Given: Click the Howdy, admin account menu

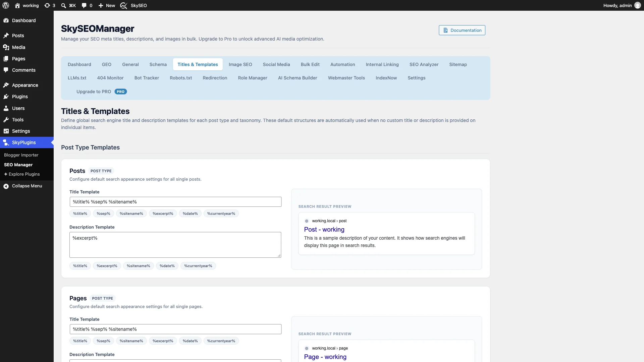Looking at the screenshot, I should [622, 5].
